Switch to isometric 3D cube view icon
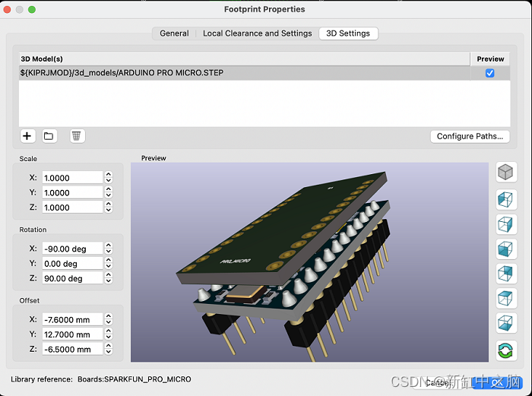 [x=506, y=172]
